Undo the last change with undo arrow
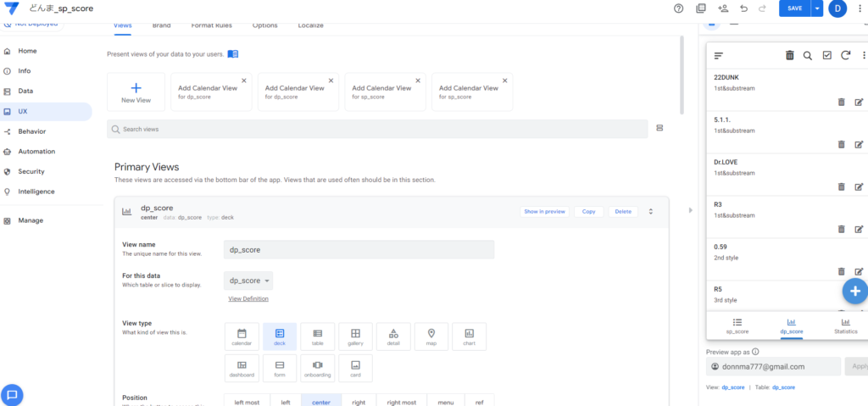This screenshot has height=406, width=868. pyautogui.click(x=744, y=8)
